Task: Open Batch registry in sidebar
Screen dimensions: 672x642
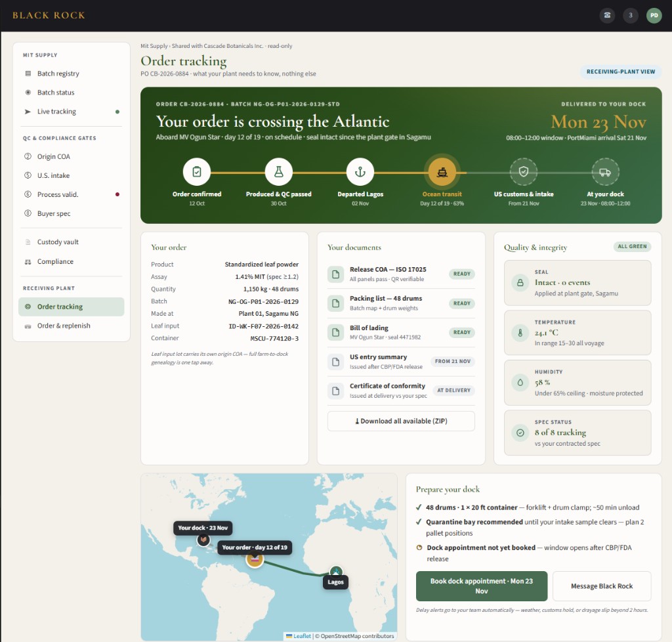Action: pos(71,74)
